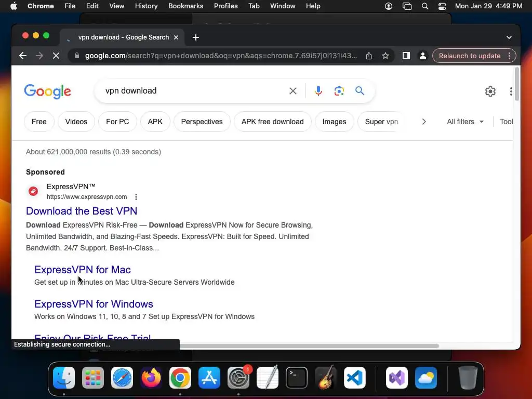
Task: Expand the All filters dropdown
Action: click(x=465, y=122)
